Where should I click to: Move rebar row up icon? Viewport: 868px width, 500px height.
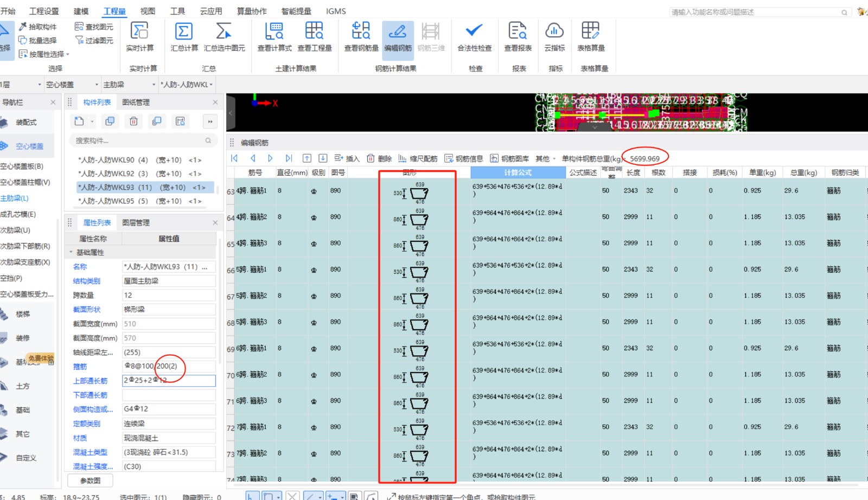[307, 158]
